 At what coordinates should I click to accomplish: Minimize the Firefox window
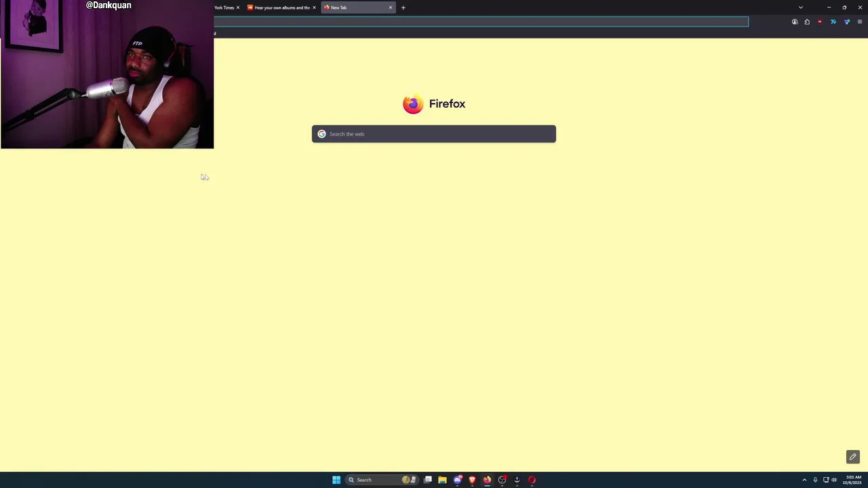[x=829, y=7]
